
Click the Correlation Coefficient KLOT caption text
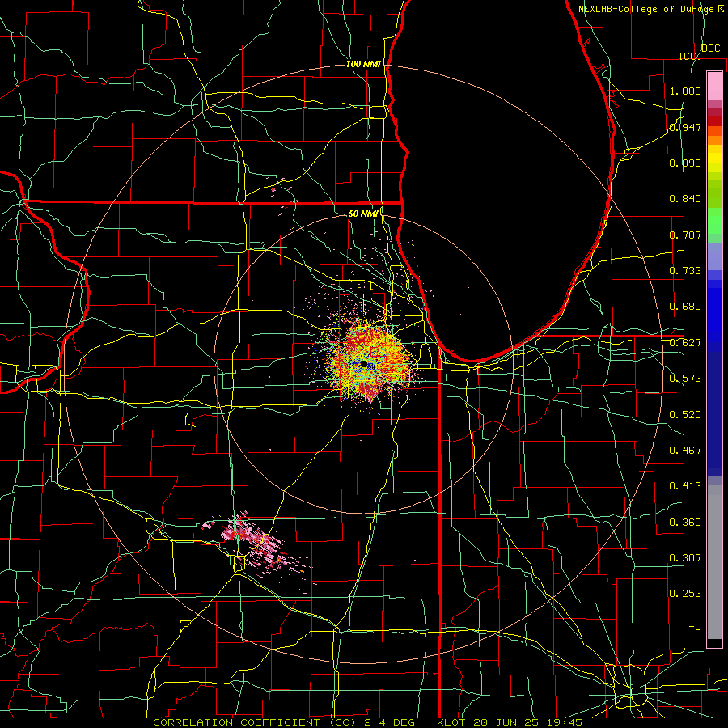(367, 722)
